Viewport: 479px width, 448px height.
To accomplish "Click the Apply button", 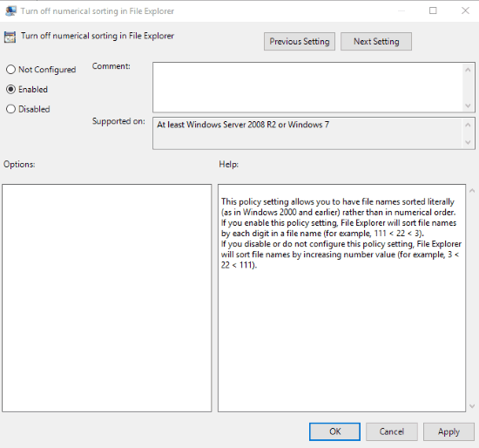I will click(449, 431).
